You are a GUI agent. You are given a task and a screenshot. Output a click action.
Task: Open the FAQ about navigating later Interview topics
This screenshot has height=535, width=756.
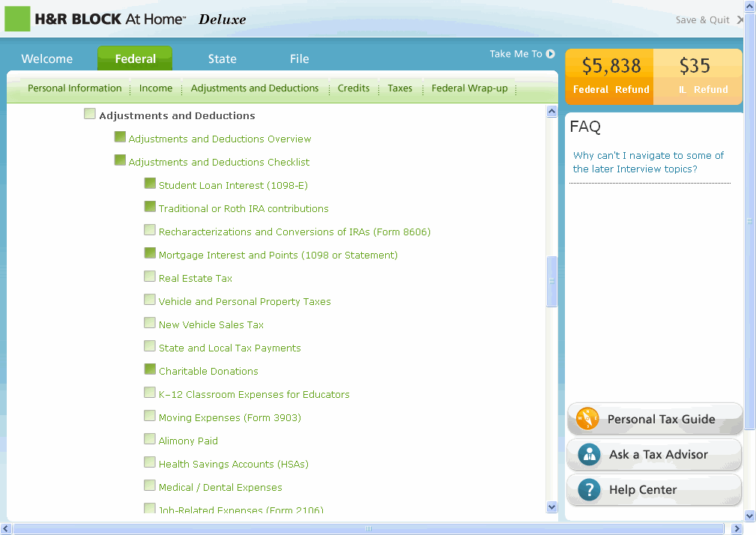[648, 163]
